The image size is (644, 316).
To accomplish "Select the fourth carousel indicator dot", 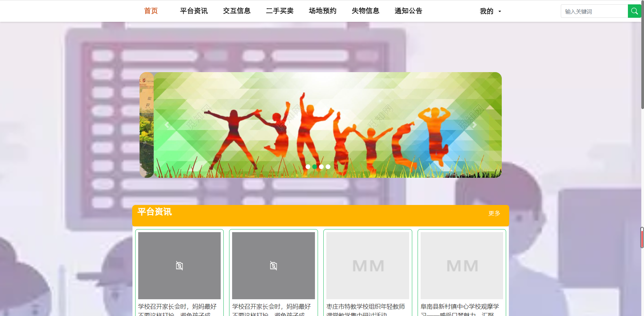I will (x=328, y=166).
